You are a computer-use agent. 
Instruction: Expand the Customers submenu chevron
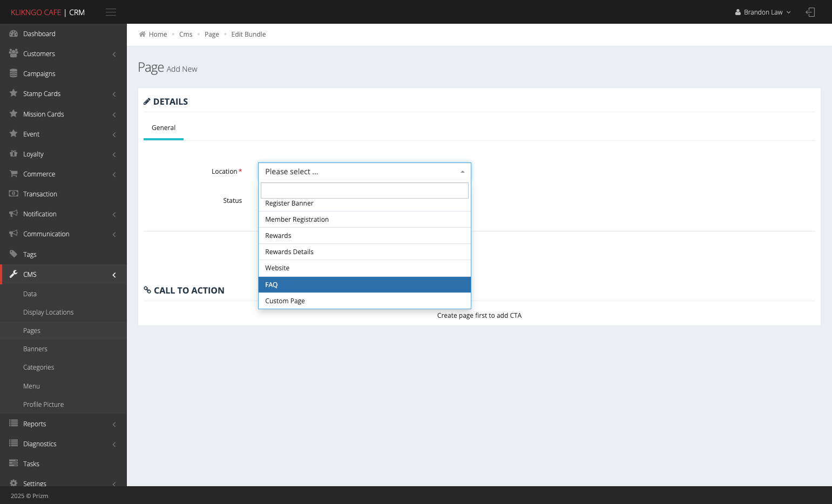coord(114,54)
